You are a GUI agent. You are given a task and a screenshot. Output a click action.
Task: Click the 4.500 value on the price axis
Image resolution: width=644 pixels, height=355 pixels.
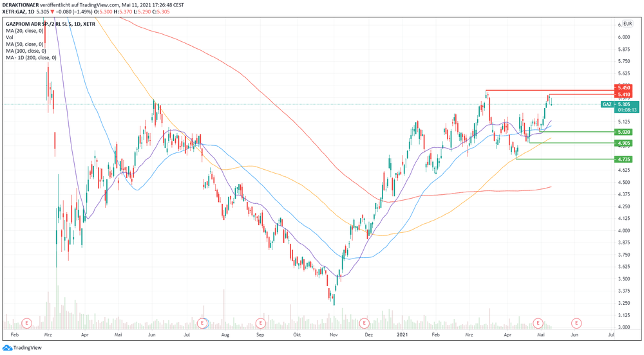pyautogui.click(x=624, y=182)
